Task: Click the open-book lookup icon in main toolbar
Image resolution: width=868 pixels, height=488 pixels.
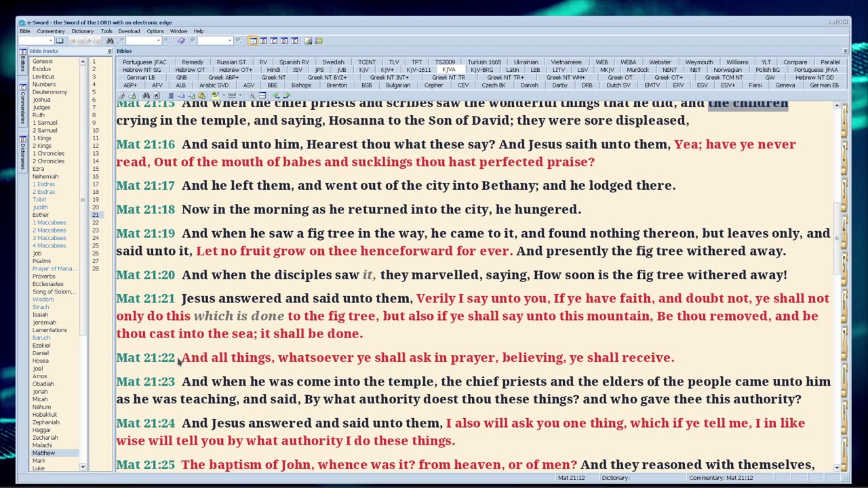Action: click(60, 41)
